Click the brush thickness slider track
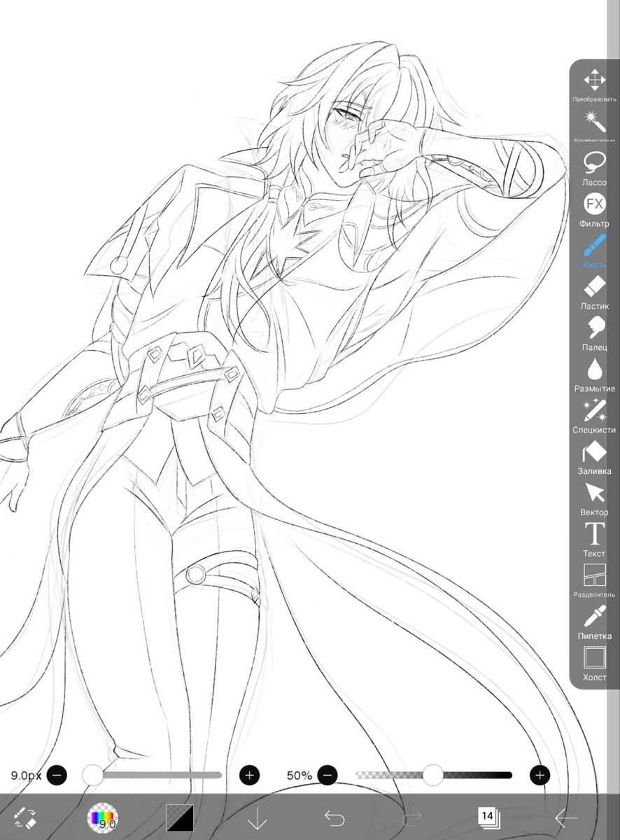This screenshot has width=620, height=840. tap(153, 775)
